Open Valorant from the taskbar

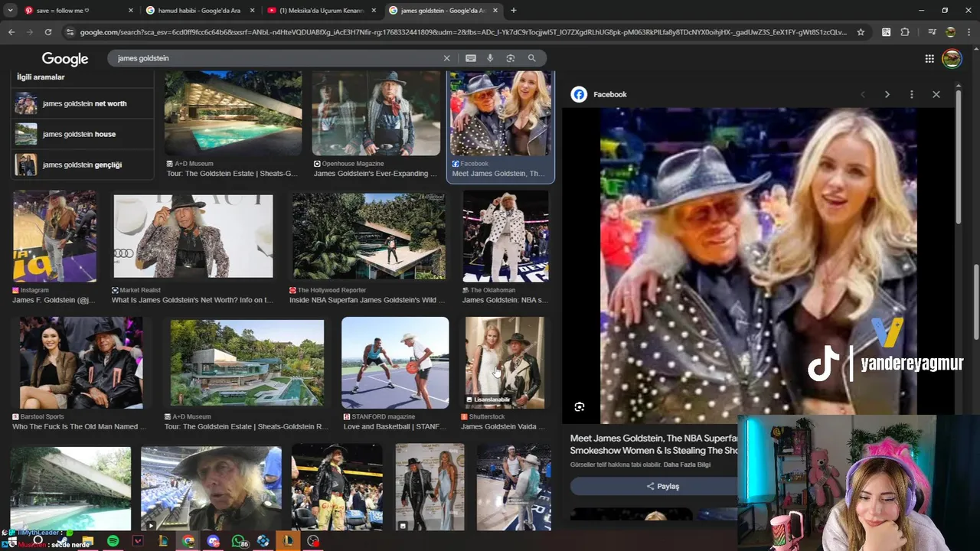(138, 541)
